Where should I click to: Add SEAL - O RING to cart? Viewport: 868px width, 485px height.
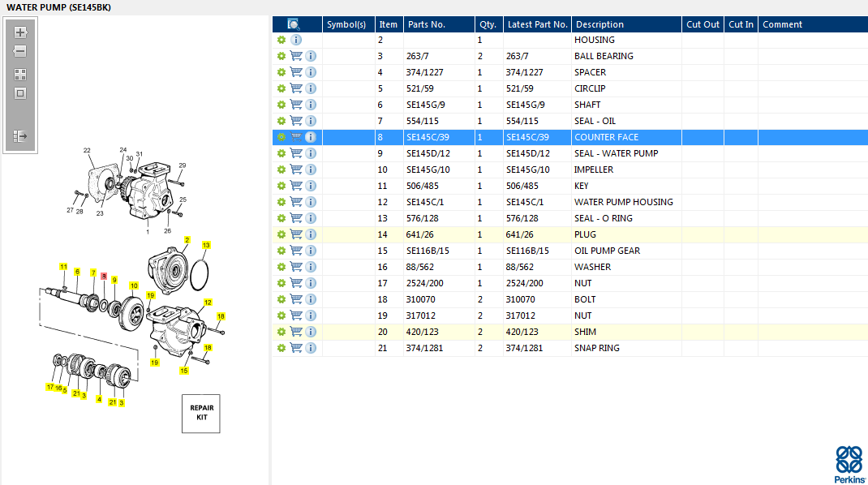click(x=296, y=218)
